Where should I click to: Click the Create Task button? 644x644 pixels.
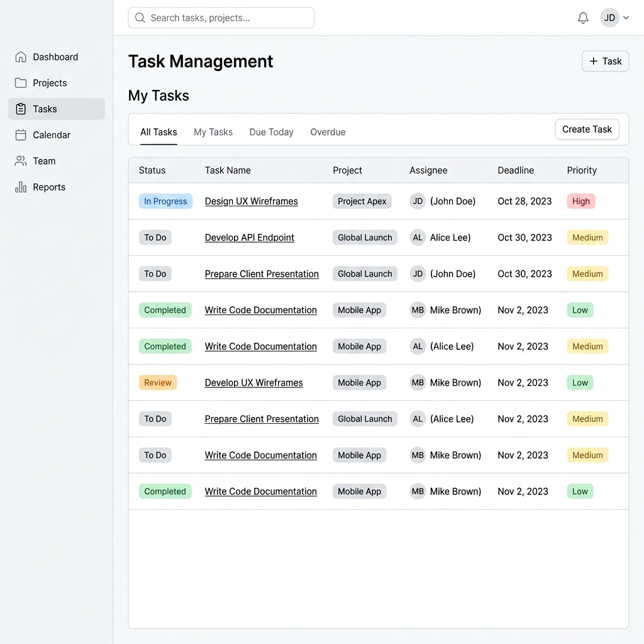click(587, 130)
